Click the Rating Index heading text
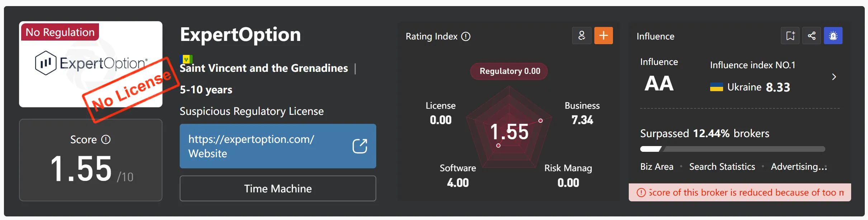This screenshot has width=868, height=220. tap(431, 36)
